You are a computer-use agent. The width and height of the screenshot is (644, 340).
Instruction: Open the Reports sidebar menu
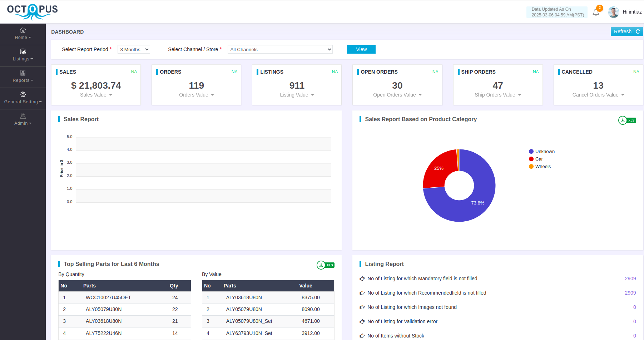[23, 77]
